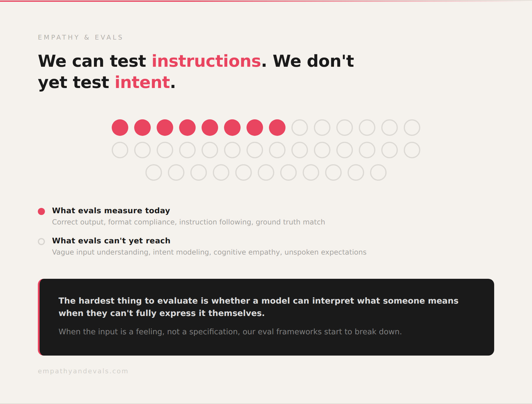Click the first empty circle in the top row
Screen dimensions: 532x404
pyautogui.click(x=300, y=128)
